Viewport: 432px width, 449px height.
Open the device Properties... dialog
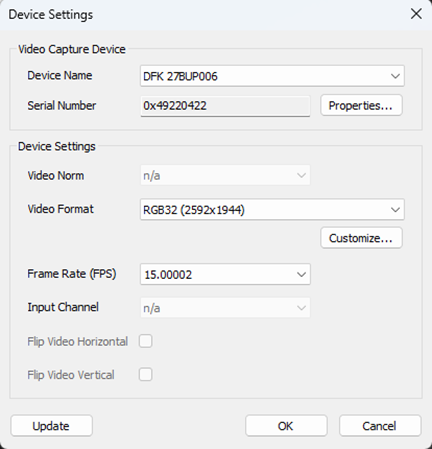361,106
